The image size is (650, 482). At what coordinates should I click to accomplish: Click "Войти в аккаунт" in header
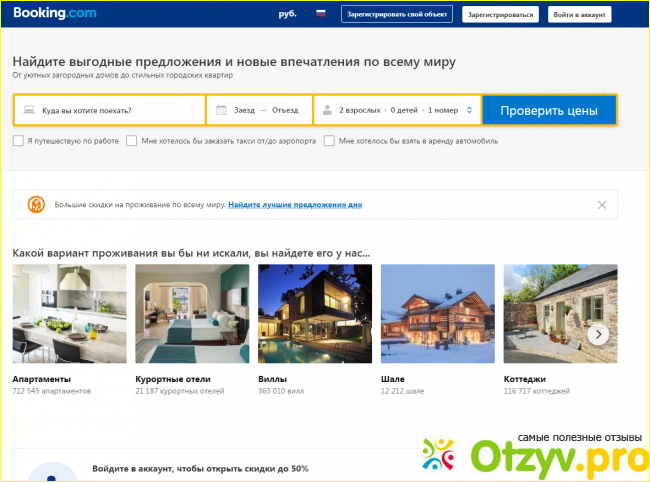[x=580, y=14]
